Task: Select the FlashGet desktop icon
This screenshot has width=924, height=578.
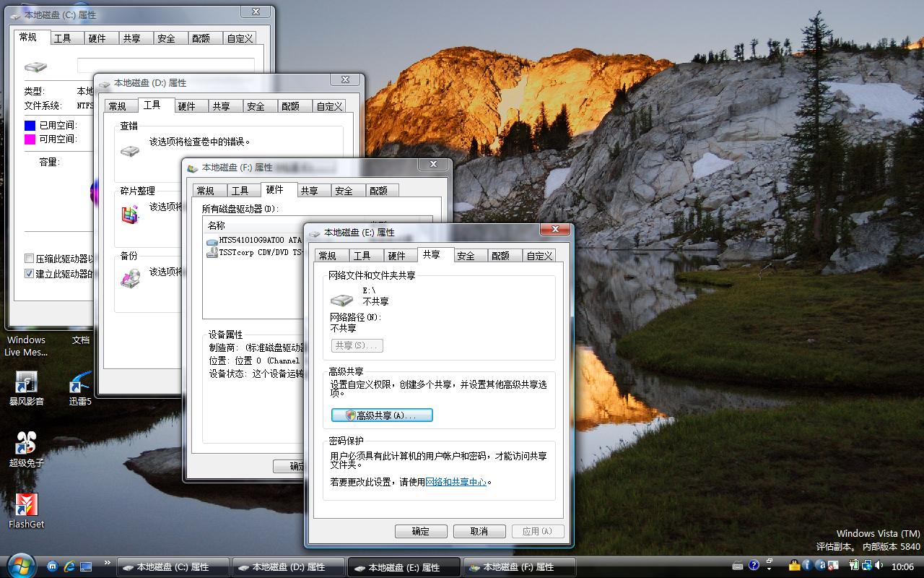Action: [x=26, y=511]
